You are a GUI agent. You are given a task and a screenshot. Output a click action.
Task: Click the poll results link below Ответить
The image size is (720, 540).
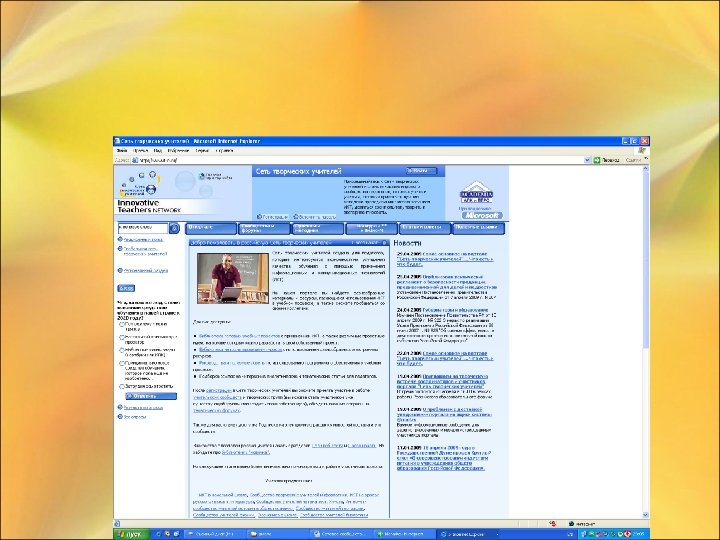(143, 408)
